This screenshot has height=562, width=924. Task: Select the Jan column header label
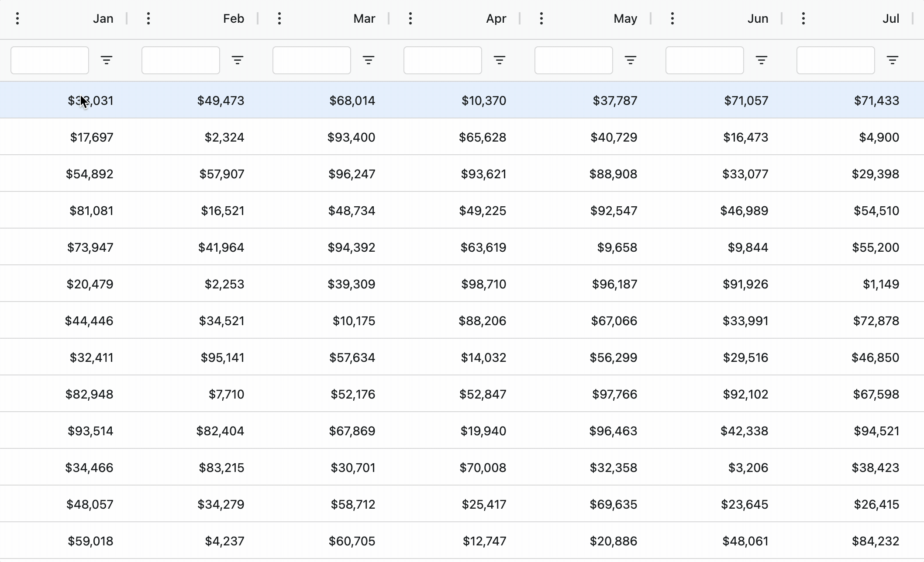click(x=103, y=18)
